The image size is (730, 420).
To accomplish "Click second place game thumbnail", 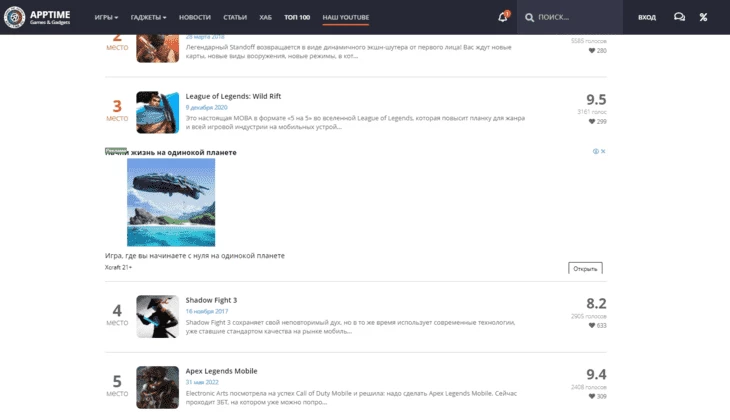I will pos(157,48).
